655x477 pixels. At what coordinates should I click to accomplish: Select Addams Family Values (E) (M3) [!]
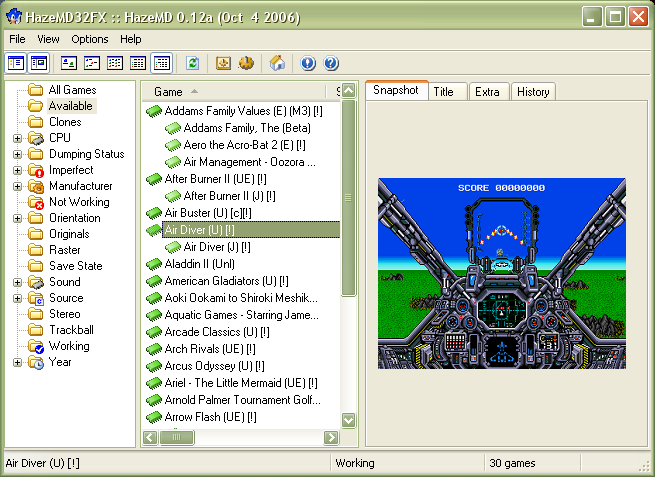(244, 111)
